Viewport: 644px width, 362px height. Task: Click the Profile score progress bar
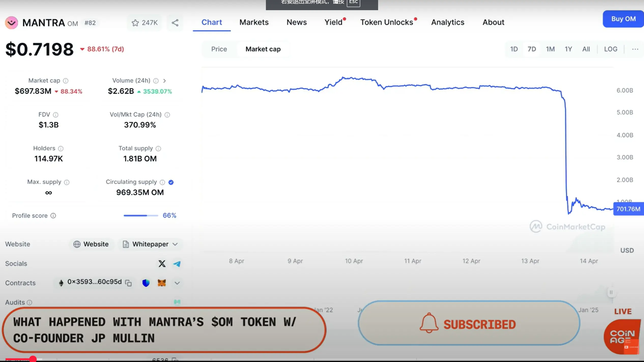140,215
